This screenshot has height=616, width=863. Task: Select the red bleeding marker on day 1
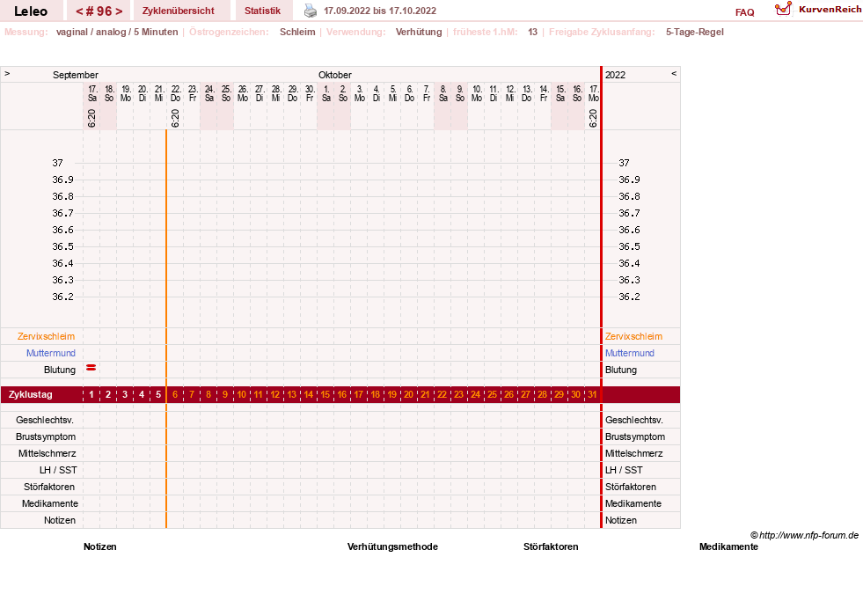click(x=91, y=368)
